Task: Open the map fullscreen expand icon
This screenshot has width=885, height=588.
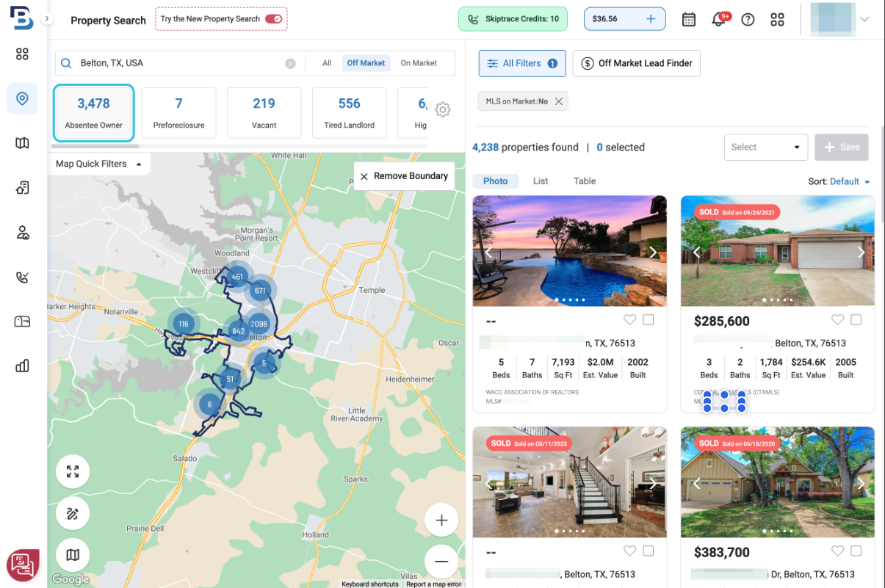Action: (x=73, y=472)
